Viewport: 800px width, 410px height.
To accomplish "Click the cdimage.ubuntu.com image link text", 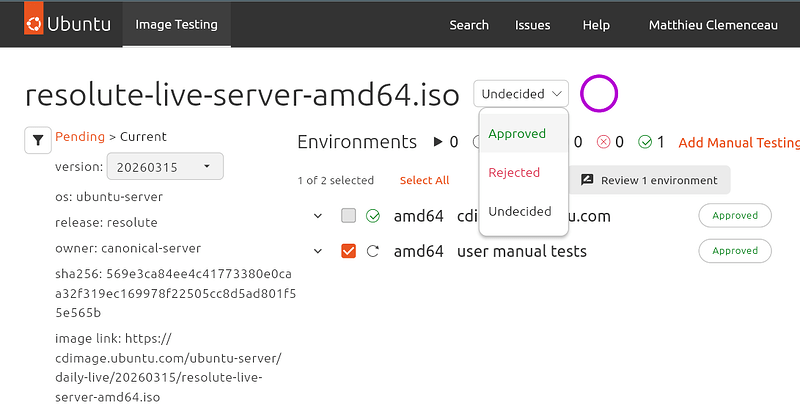I will 168,368.
